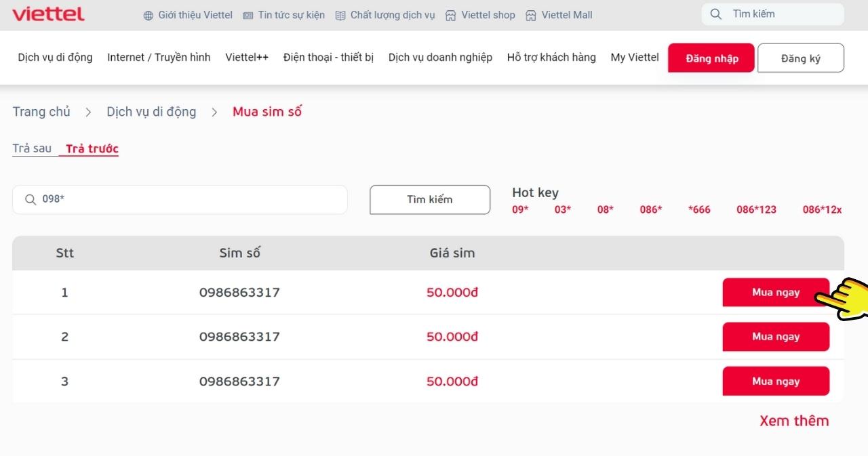Click Mua ngay in row 1
The height and width of the screenshot is (456, 868).
pyautogui.click(x=776, y=293)
